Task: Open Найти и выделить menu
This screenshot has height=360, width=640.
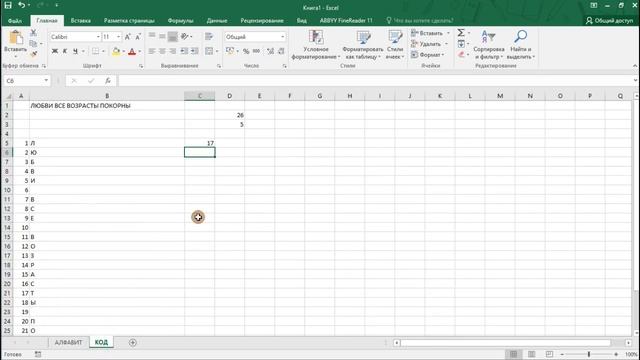Action: [x=520, y=44]
